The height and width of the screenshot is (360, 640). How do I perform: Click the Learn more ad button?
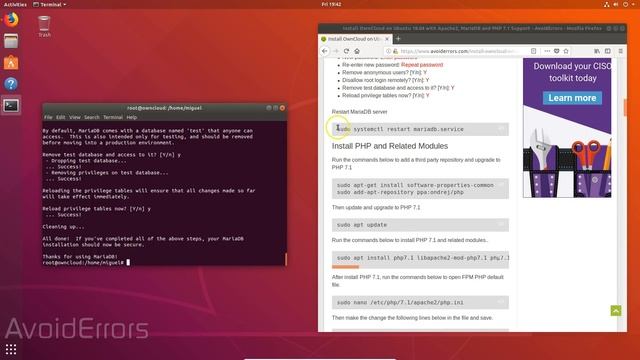(572, 98)
